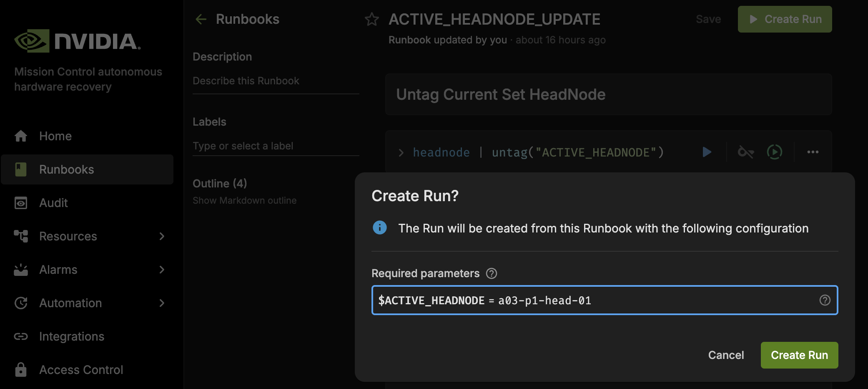Click the Resources tree icon
This screenshot has width=868, height=389.
21,236
